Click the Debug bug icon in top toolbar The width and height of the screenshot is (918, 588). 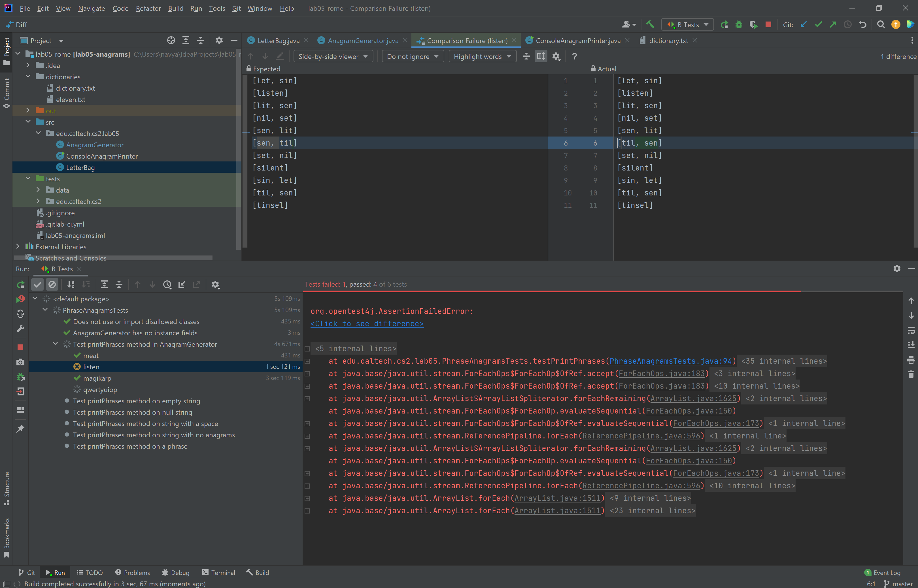(739, 25)
